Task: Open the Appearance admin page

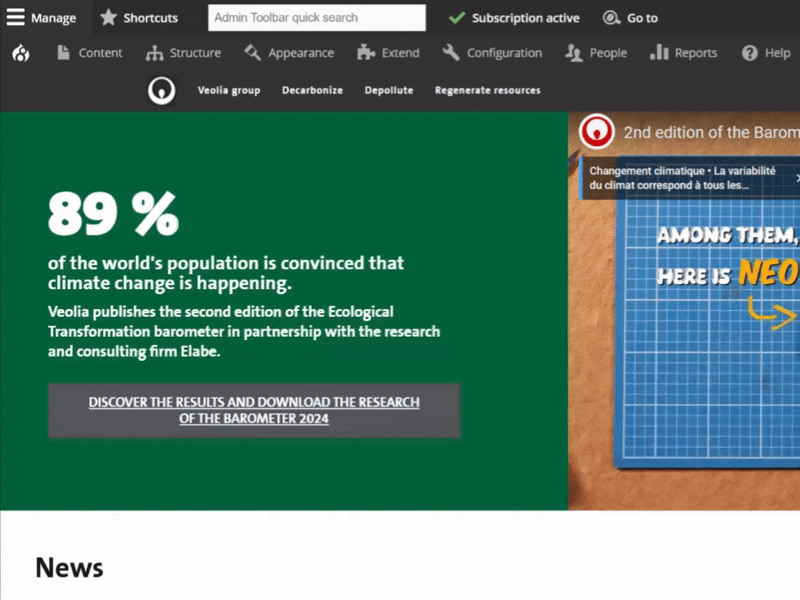Action: tap(289, 53)
